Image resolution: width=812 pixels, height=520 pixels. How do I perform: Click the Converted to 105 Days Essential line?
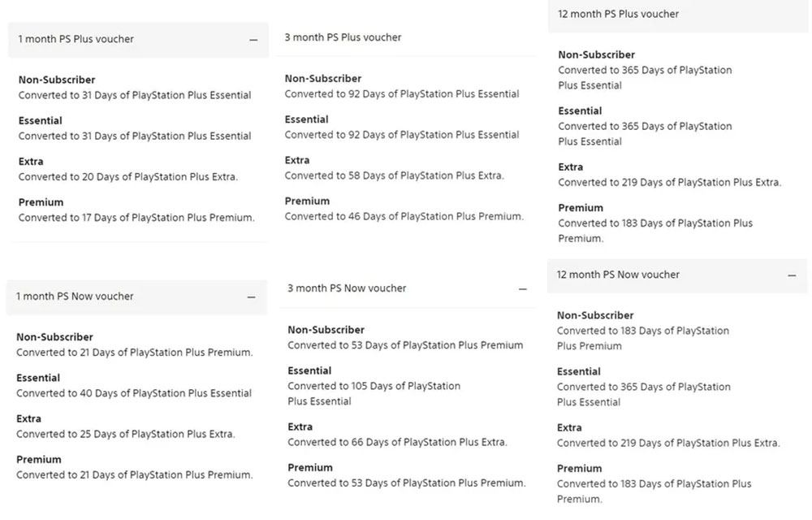pos(374,393)
